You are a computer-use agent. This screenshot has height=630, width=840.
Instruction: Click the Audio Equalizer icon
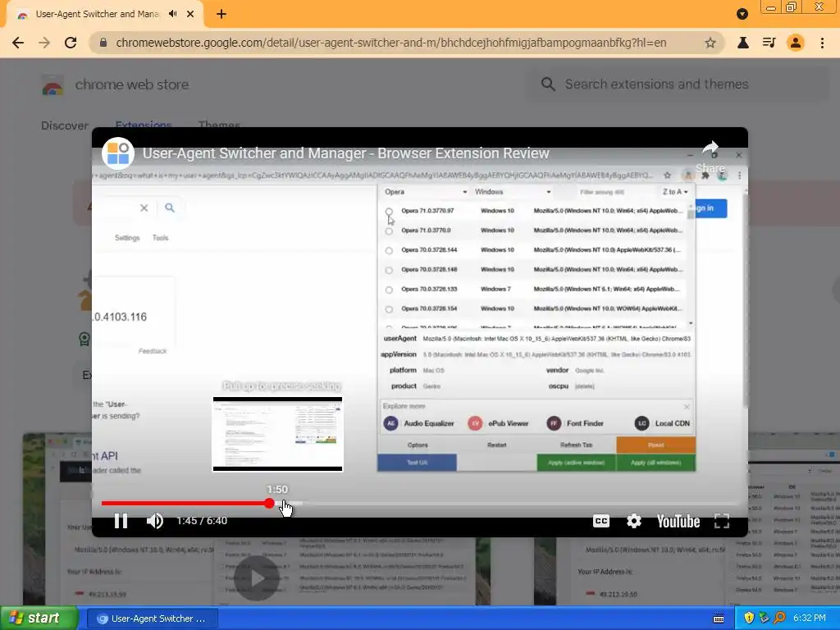coord(390,423)
